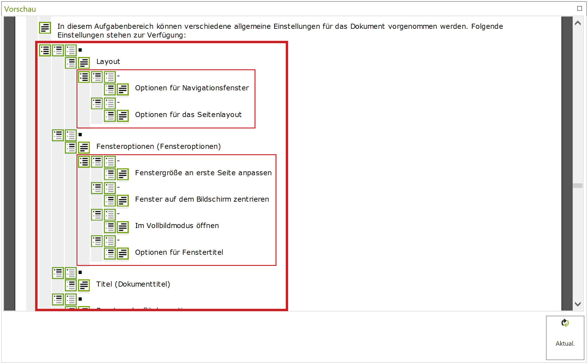
Task: Click paragraph icon next to Titel (Dokumenttitel)
Action: (84, 285)
